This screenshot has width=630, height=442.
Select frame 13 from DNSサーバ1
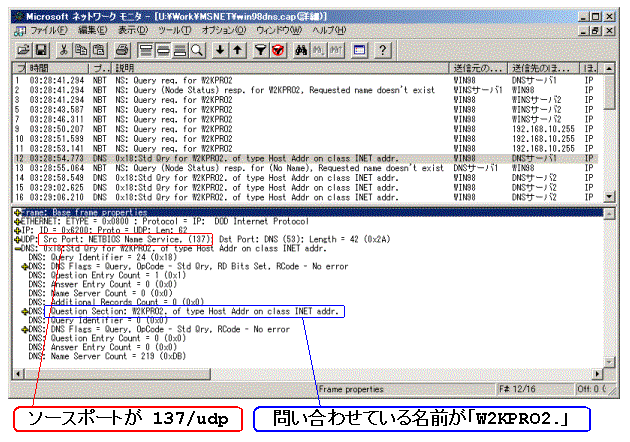pos(306,168)
